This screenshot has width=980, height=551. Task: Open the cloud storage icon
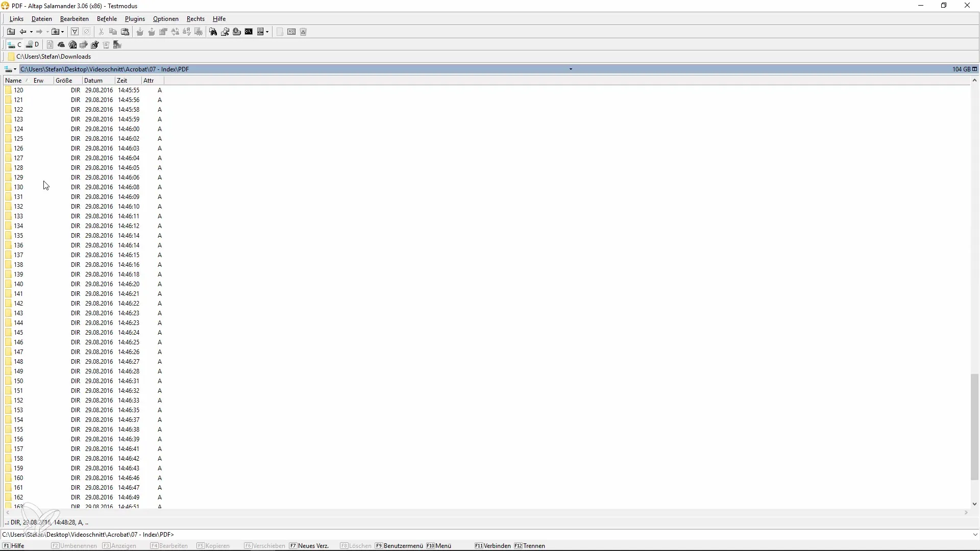pos(61,45)
